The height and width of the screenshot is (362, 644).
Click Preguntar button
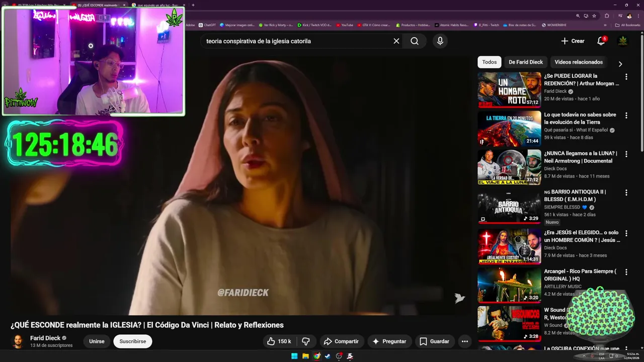click(389, 341)
